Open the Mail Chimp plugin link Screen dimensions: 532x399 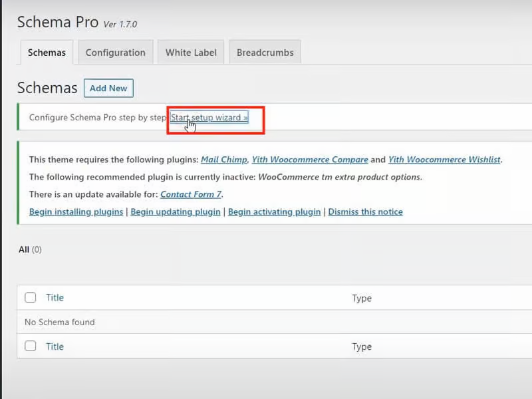[224, 160]
